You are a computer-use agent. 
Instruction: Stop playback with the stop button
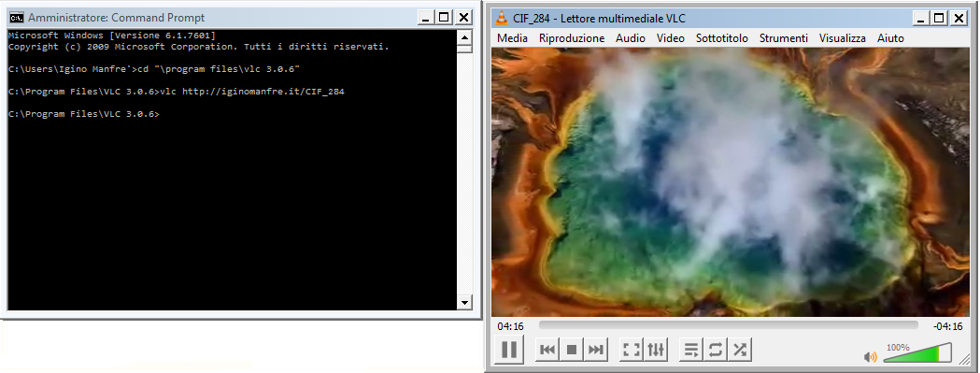click(x=571, y=350)
